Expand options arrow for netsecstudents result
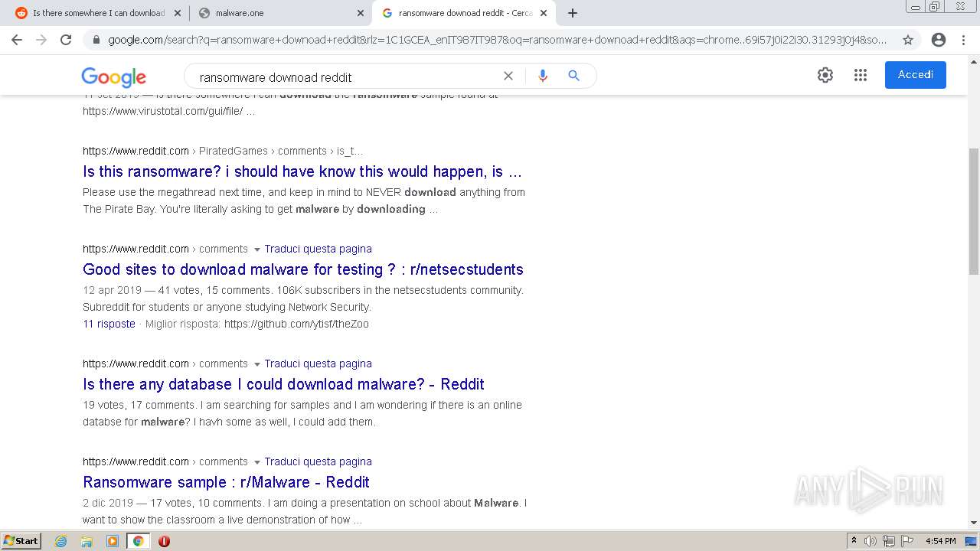The image size is (980, 551). point(257,249)
